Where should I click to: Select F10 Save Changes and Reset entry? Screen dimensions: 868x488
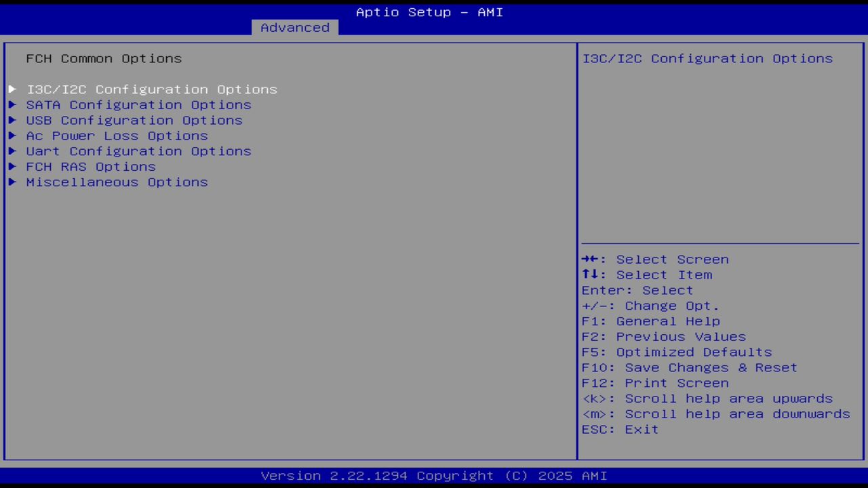tap(689, 367)
